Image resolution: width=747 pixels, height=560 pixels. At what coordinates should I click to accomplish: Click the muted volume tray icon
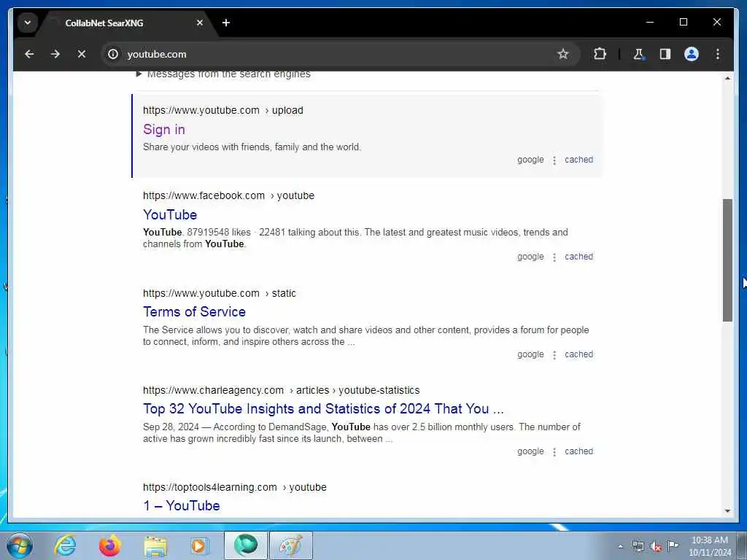(656, 546)
